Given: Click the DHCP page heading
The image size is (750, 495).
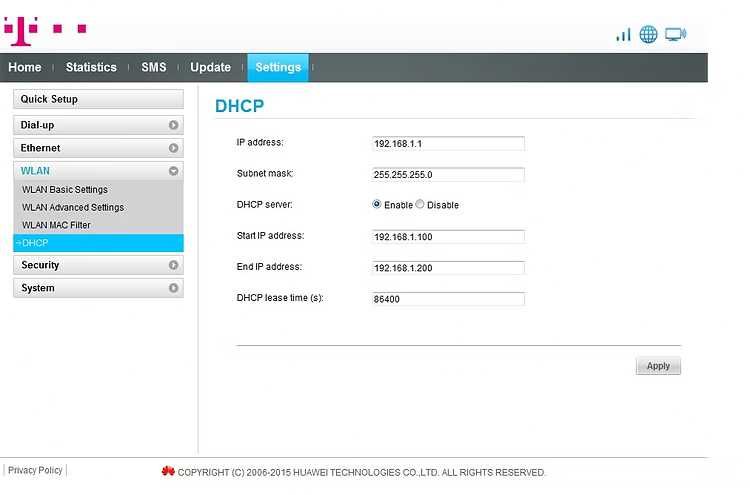Looking at the screenshot, I should pyautogui.click(x=240, y=106).
